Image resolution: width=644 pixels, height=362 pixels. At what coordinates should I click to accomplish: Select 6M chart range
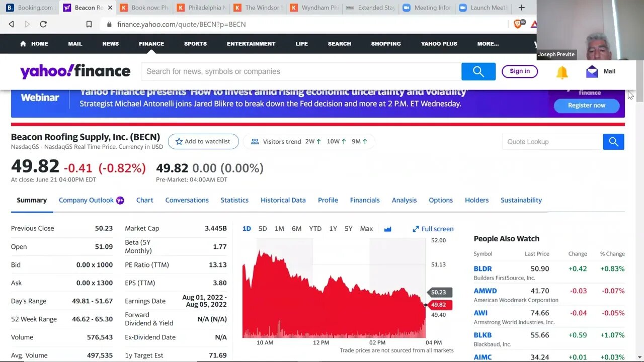(297, 229)
